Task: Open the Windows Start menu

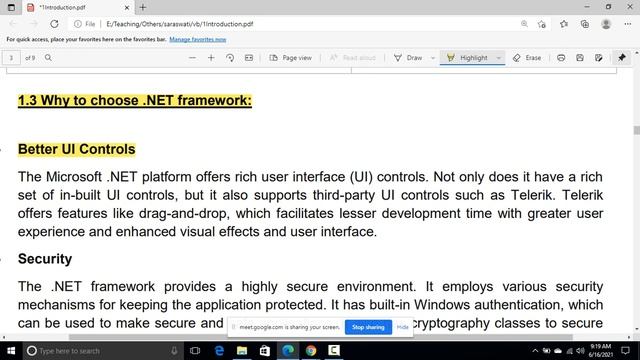Action: pos(11,351)
